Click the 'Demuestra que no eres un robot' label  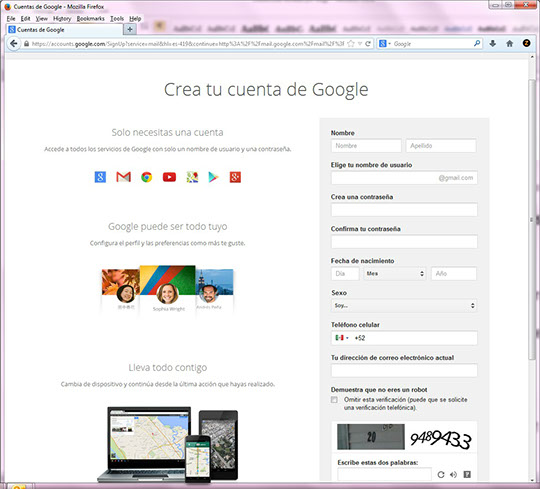tap(379, 390)
